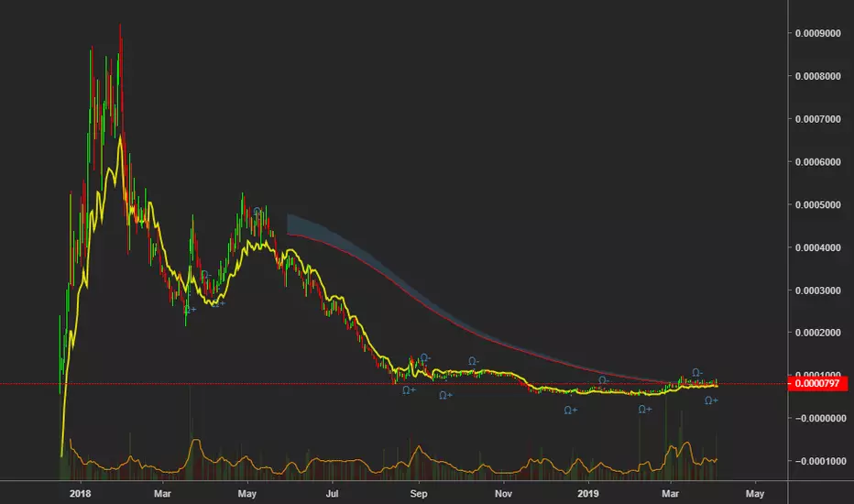Select the Sep time axis label
The width and height of the screenshot is (854, 504).
click(x=418, y=494)
